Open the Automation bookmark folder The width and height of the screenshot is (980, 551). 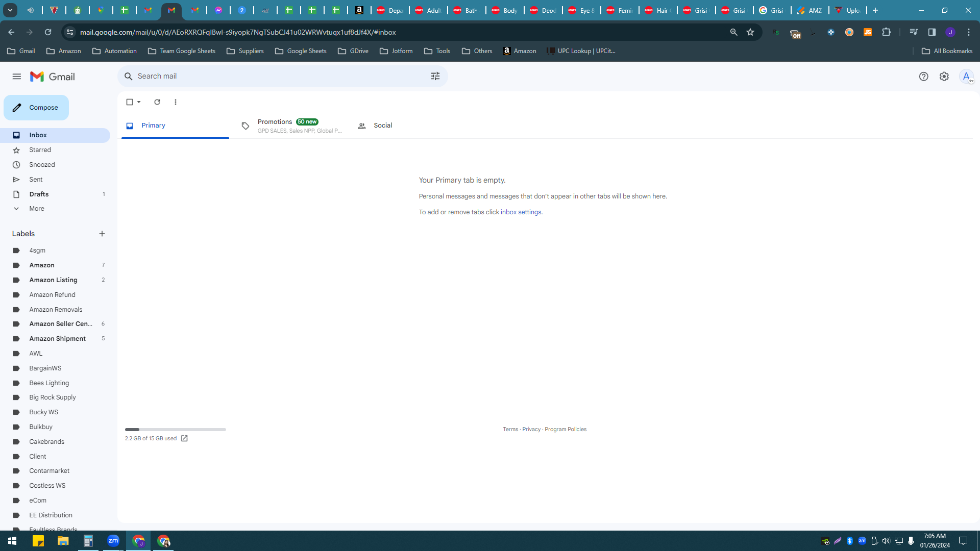click(x=114, y=51)
